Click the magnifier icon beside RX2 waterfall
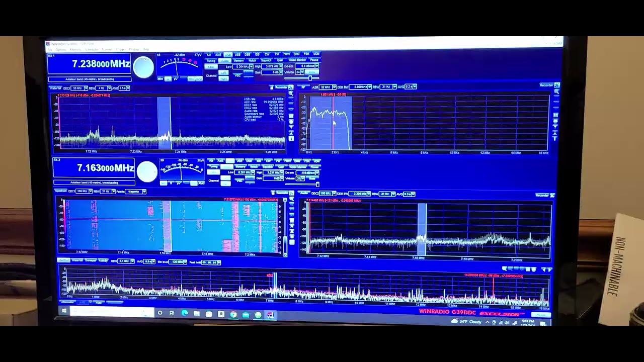 point(292,199)
